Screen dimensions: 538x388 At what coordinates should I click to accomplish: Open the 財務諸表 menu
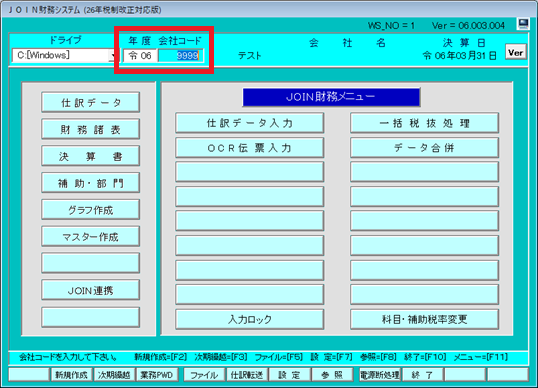pyautogui.click(x=91, y=129)
